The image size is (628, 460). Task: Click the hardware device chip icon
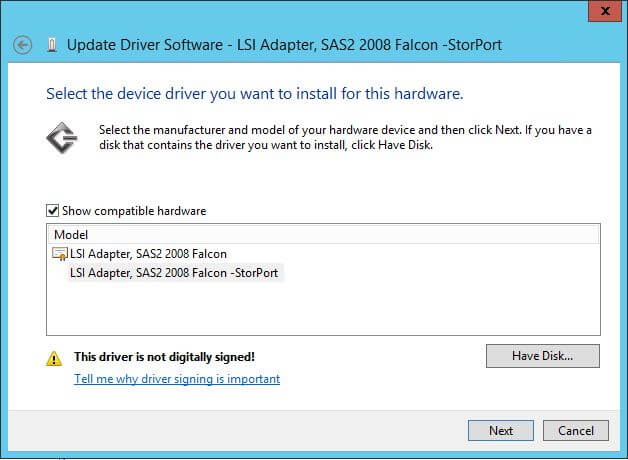(62, 138)
